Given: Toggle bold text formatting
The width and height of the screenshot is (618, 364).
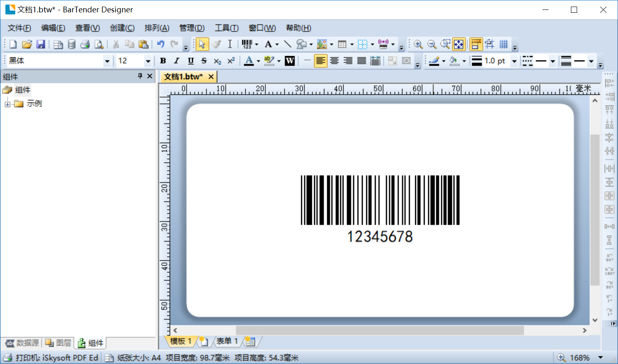Looking at the screenshot, I should tap(163, 61).
